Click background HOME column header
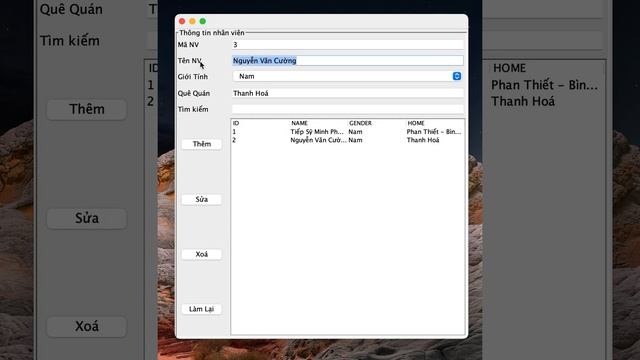The image size is (640, 360). [x=509, y=68]
